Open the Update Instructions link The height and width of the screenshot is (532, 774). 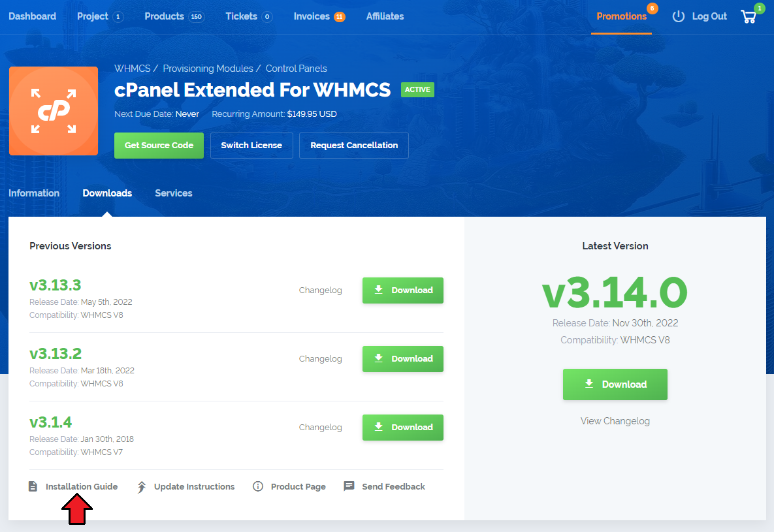(x=195, y=486)
